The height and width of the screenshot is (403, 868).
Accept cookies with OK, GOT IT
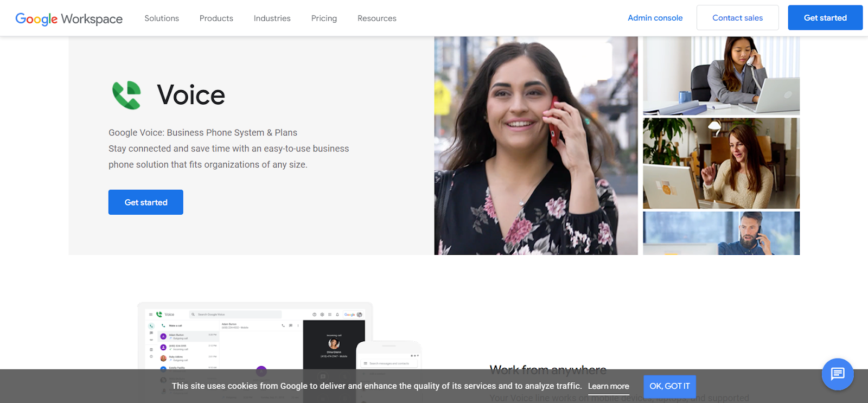[x=669, y=386]
